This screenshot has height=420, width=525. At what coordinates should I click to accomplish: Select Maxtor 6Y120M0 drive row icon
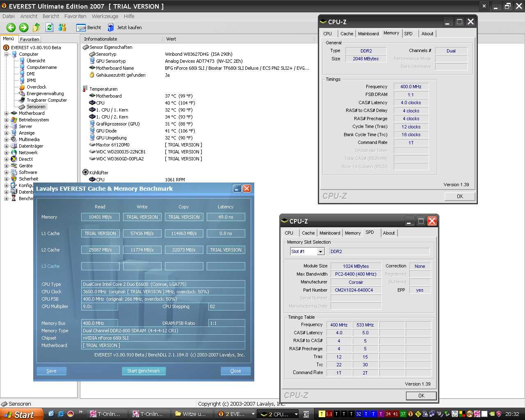coord(92,145)
